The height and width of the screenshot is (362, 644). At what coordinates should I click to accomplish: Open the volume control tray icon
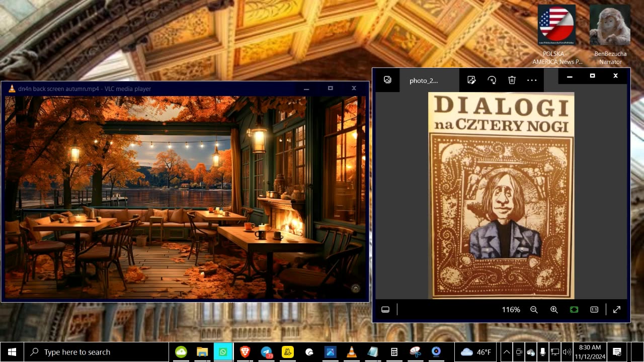pyautogui.click(x=567, y=352)
